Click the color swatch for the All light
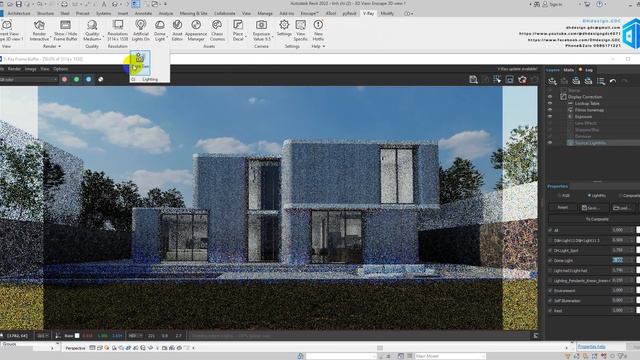This screenshot has height=360, width=640. [638, 230]
